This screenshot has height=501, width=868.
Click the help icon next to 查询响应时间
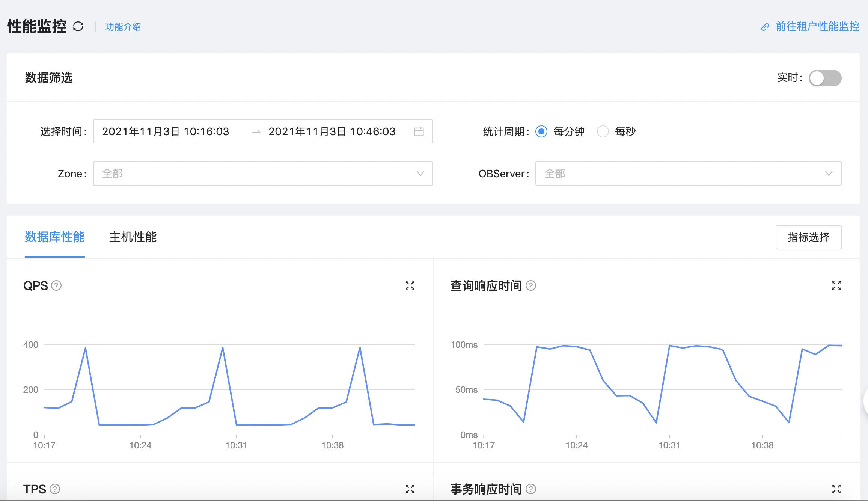tap(531, 286)
